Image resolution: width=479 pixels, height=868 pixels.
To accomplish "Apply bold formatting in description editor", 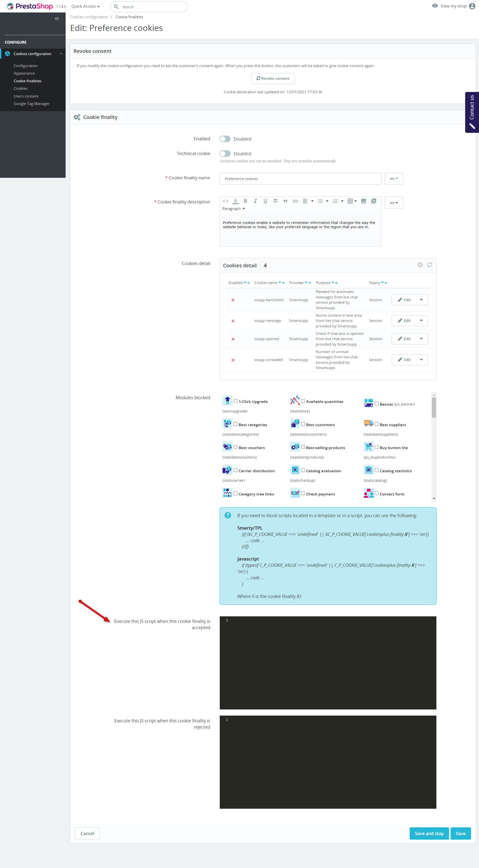I will click(245, 201).
